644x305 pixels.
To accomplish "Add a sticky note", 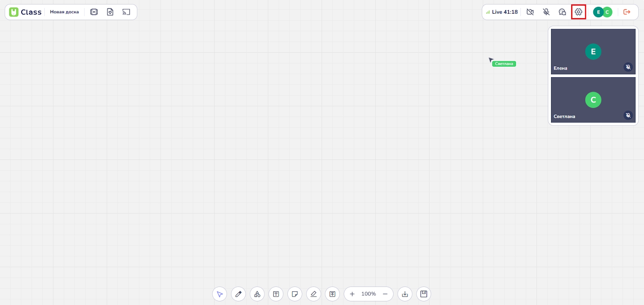I will [x=295, y=294].
